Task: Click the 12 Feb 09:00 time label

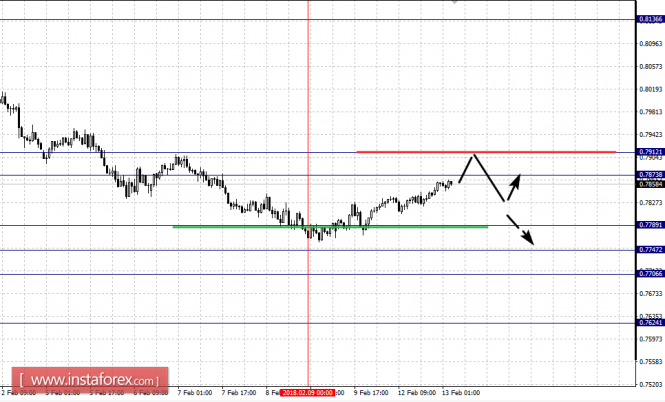Action: [x=416, y=393]
